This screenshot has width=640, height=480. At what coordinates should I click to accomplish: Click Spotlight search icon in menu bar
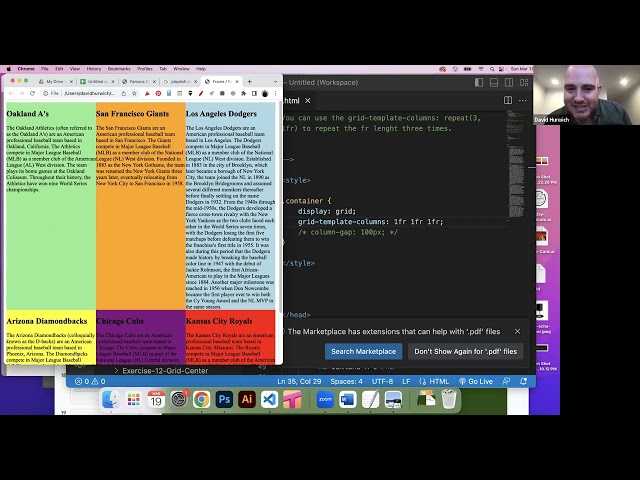(x=492, y=69)
